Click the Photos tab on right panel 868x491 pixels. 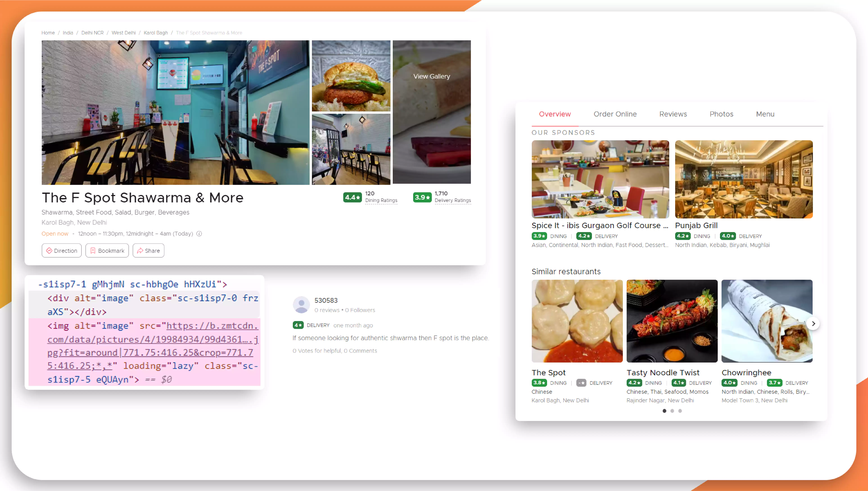pos(721,114)
